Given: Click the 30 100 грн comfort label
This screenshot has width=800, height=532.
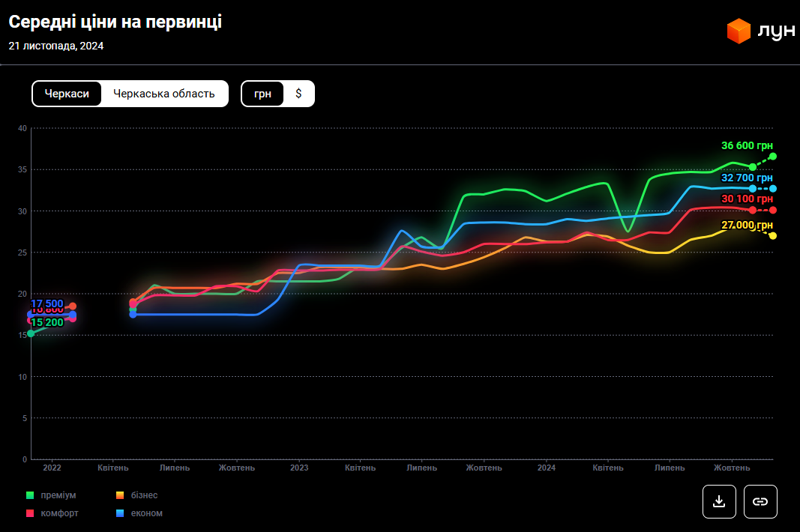Looking at the screenshot, I should 746,199.
